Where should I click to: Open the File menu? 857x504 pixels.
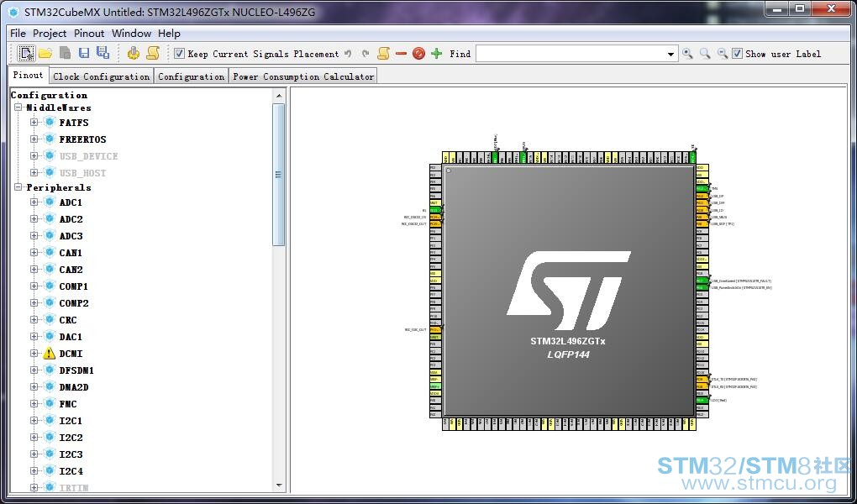(18, 34)
